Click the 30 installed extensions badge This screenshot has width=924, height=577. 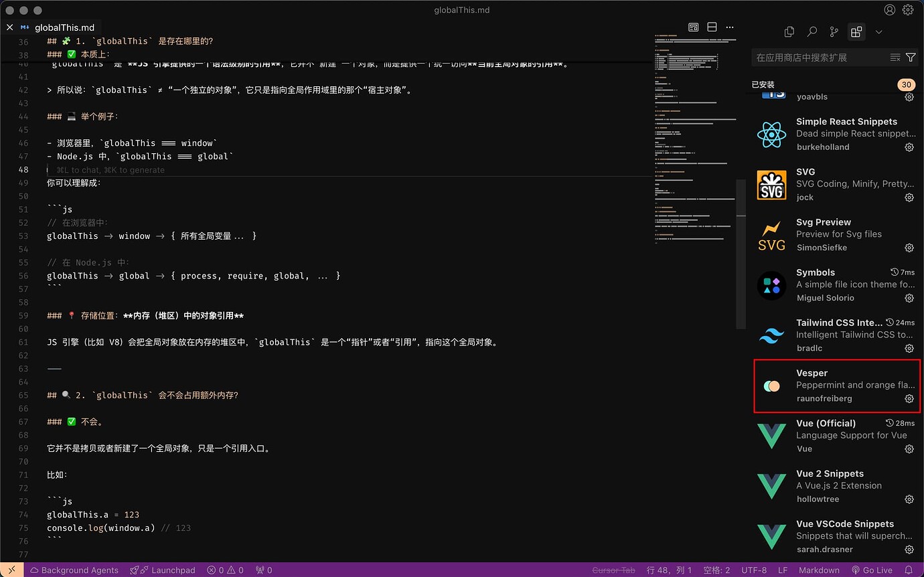coord(906,84)
